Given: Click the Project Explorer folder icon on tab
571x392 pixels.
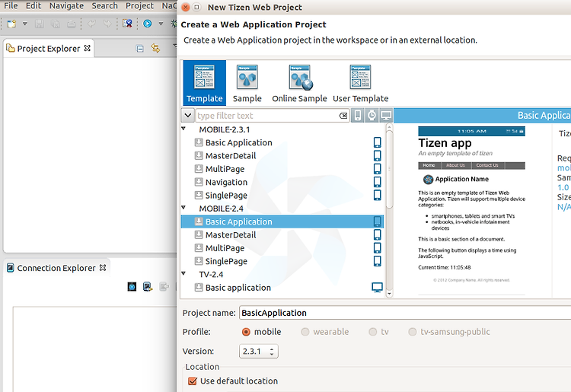Looking at the screenshot, I should [x=11, y=48].
